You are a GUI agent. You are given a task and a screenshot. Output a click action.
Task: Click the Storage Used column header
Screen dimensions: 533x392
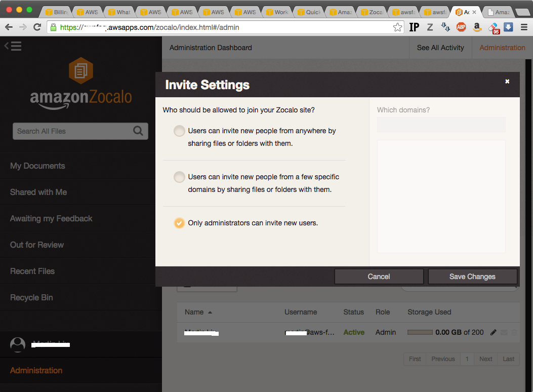tap(429, 312)
